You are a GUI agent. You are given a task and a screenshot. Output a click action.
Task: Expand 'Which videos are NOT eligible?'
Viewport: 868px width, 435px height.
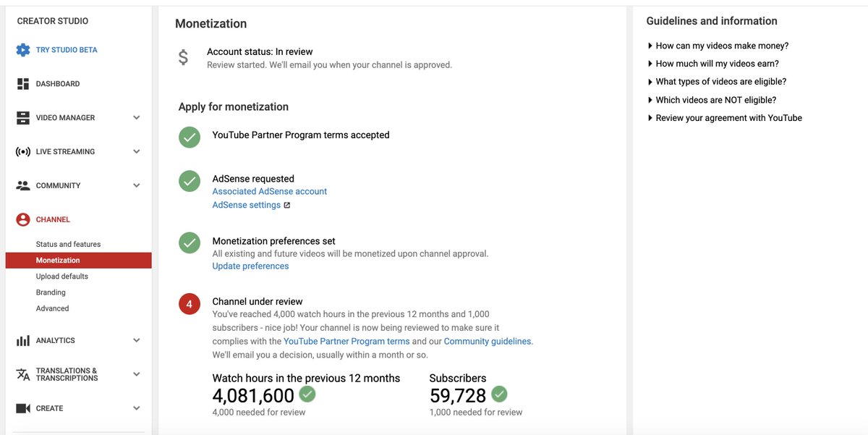711,100
